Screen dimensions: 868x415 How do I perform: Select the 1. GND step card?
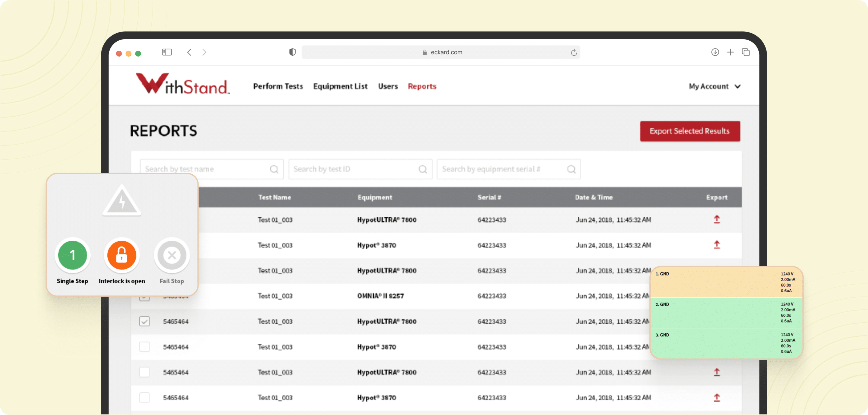coord(726,282)
